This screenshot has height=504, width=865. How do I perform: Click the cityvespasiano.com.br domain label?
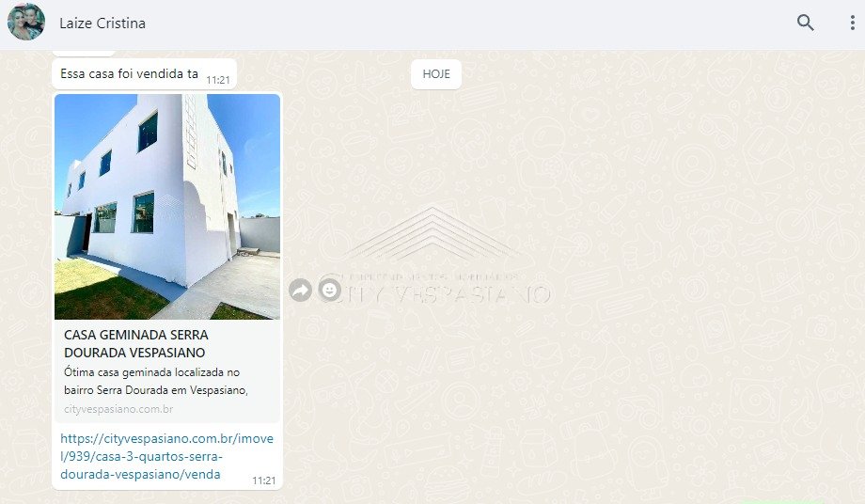tap(118, 409)
